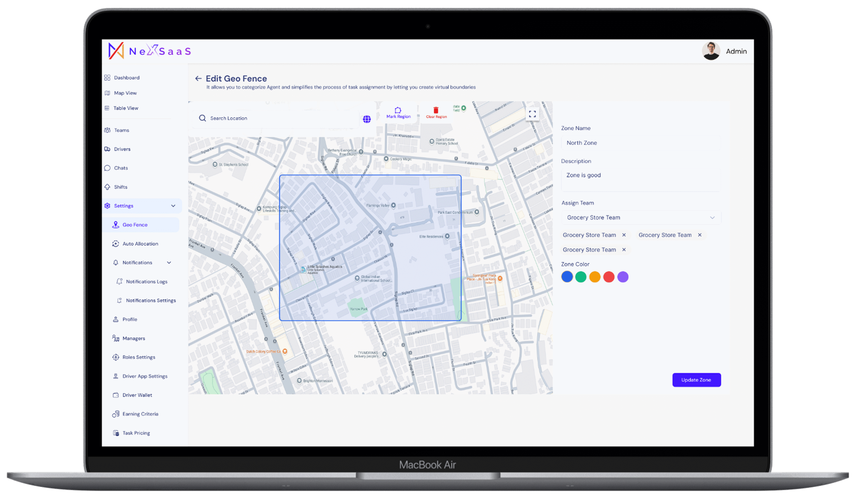Open the Assign Team dropdown
The width and height of the screenshot is (868, 498).
641,217
